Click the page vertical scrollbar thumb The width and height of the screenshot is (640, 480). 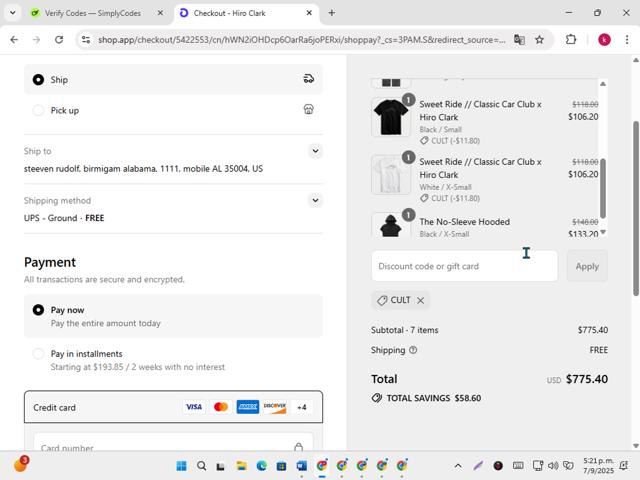coord(636,208)
